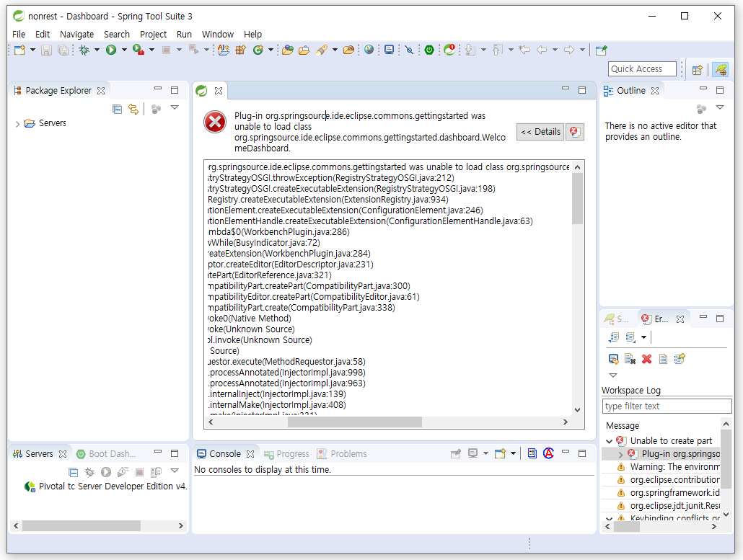Expand the Servers folder in Package Explorer
The height and width of the screenshot is (560, 743).
click(x=17, y=124)
